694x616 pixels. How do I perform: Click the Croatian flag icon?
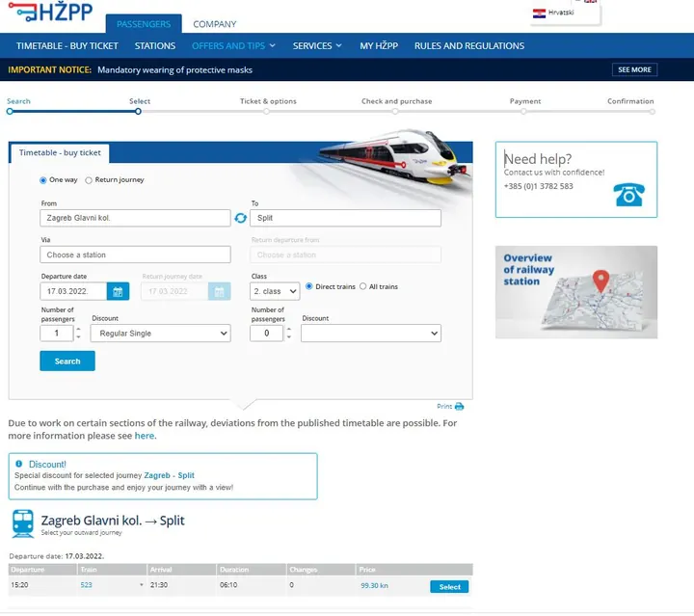pyautogui.click(x=539, y=13)
